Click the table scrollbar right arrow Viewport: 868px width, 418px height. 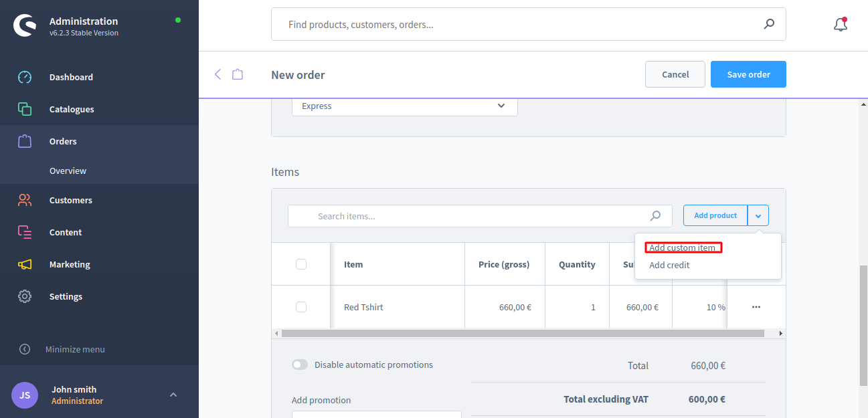pyautogui.click(x=780, y=333)
